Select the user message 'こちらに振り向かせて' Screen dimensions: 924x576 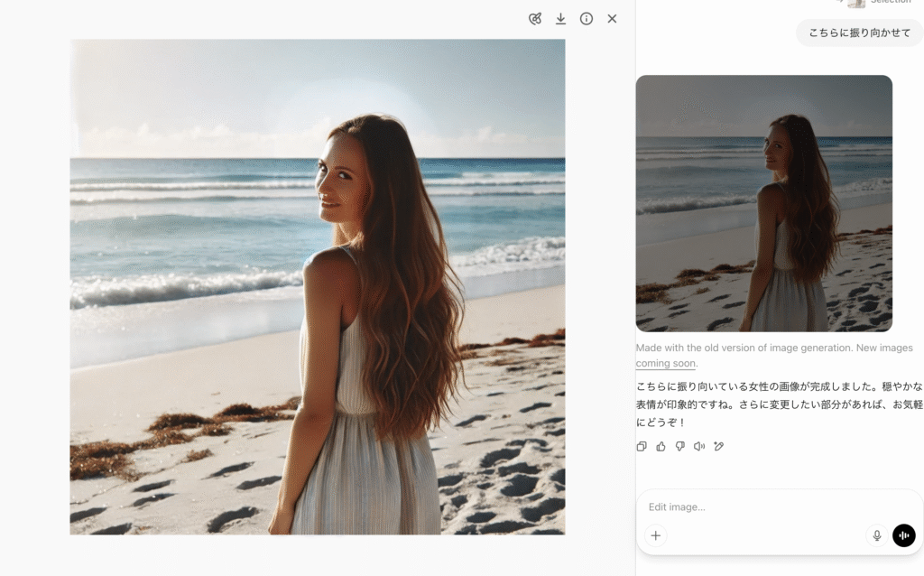(x=860, y=33)
